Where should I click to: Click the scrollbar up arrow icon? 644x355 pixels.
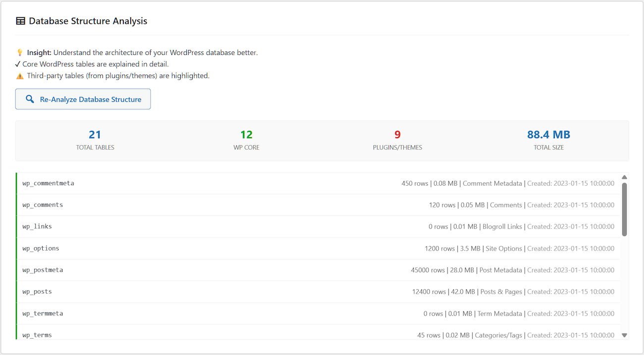624,177
